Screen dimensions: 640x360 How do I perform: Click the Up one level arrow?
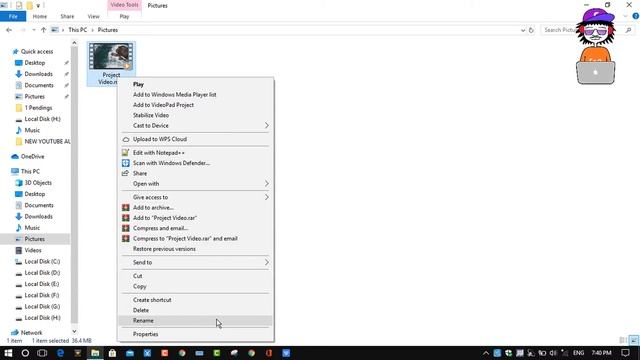pyautogui.click(x=44, y=30)
